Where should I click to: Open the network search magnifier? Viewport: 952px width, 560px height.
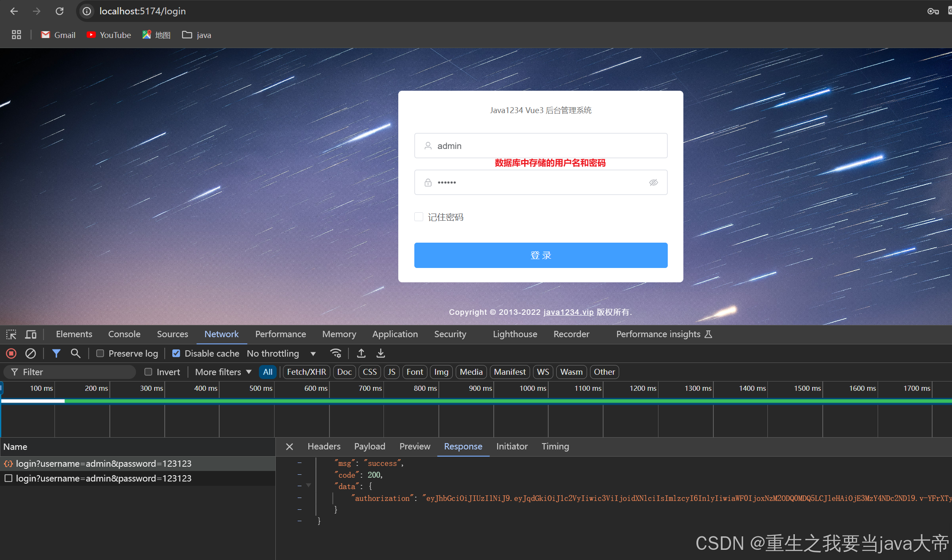pos(76,353)
